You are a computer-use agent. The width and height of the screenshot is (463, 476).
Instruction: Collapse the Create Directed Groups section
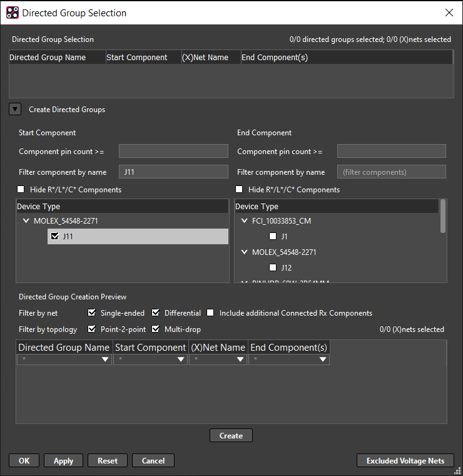[15, 110]
